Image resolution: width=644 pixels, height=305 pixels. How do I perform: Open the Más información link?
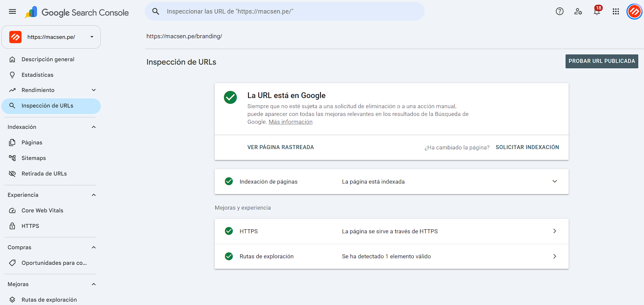(290, 122)
